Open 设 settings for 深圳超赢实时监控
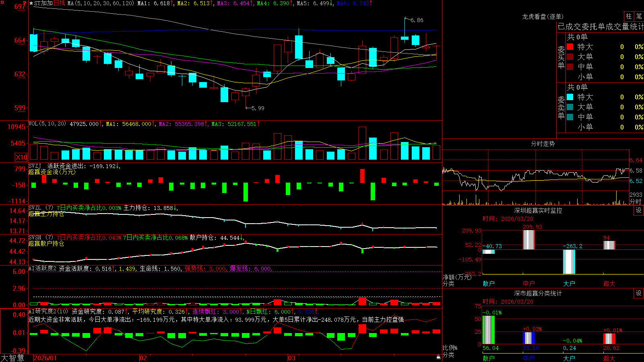Screen dimensions: 644x362 click(x=639, y=210)
